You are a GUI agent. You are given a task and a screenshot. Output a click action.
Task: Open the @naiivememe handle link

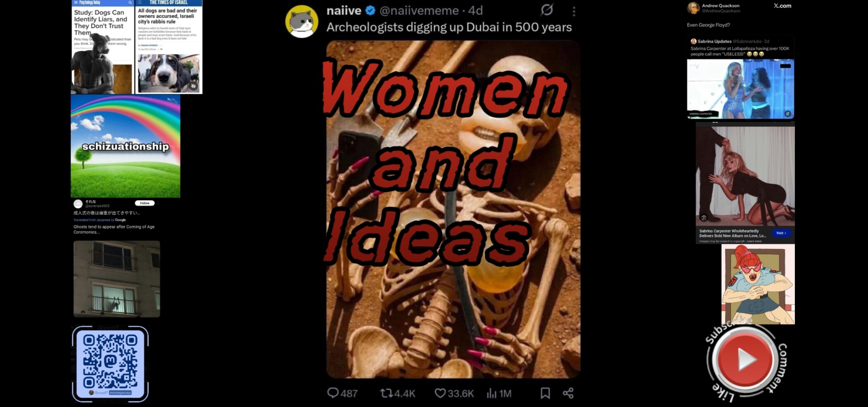(419, 10)
